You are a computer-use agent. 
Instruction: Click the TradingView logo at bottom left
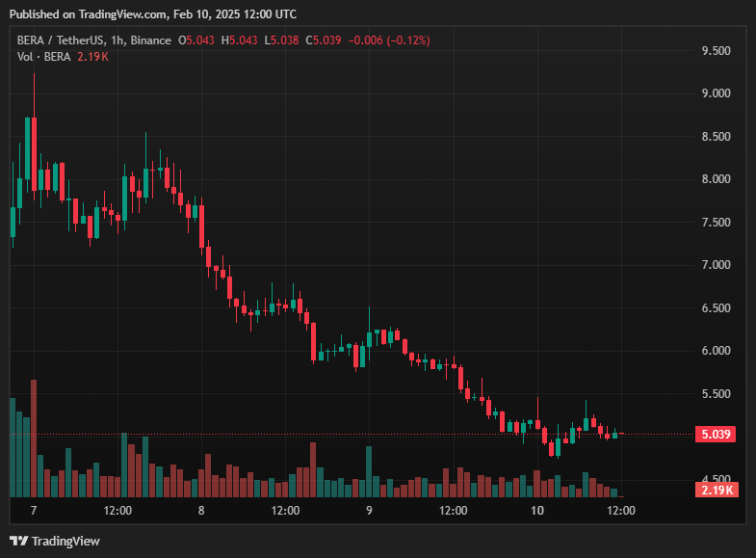coord(55,541)
